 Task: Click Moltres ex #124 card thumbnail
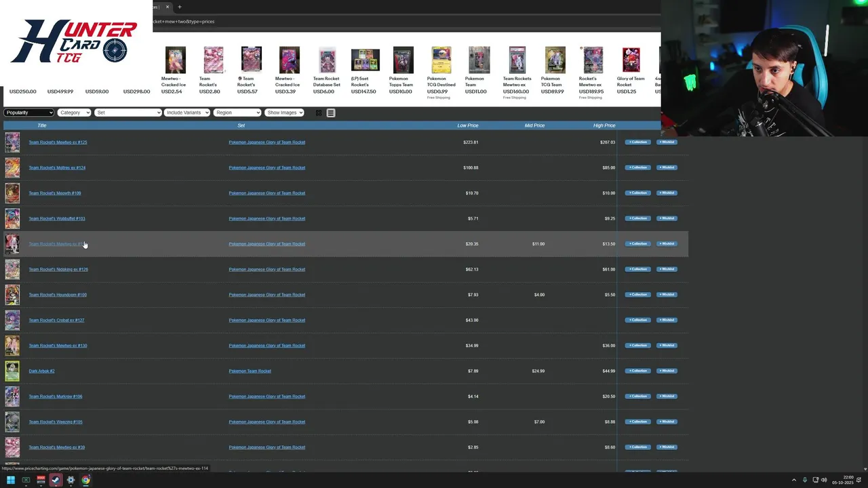click(x=12, y=167)
